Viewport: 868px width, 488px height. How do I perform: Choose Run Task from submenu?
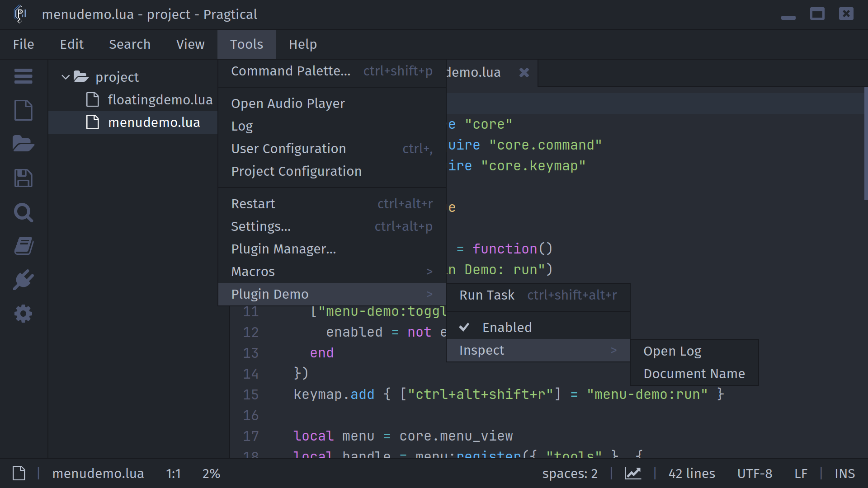[538, 295]
